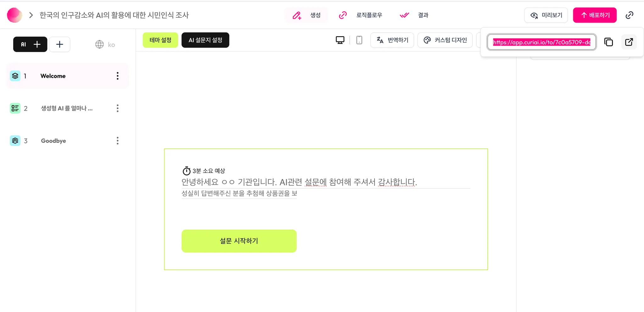Open the ko language selector
This screenshot has width=644, height=312.
[x=105, y=45]
